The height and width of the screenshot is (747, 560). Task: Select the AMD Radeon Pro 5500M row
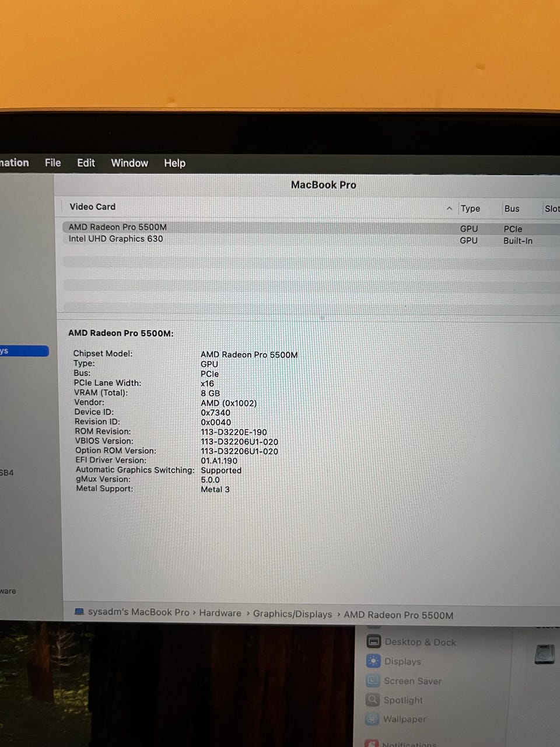[x=310, y=227]
